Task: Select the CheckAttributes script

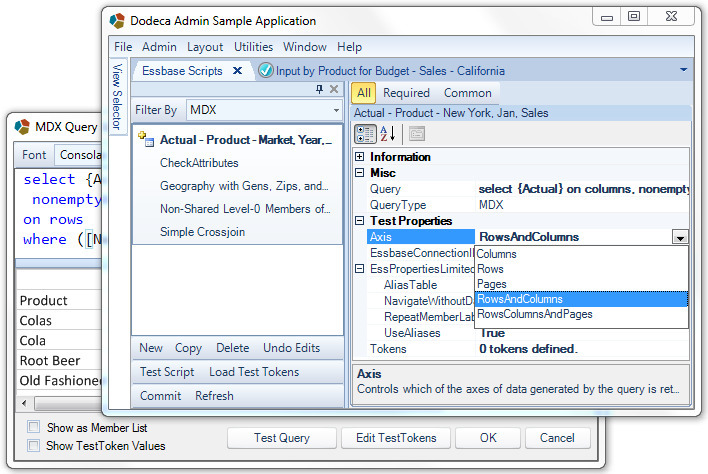Action: 199,163
